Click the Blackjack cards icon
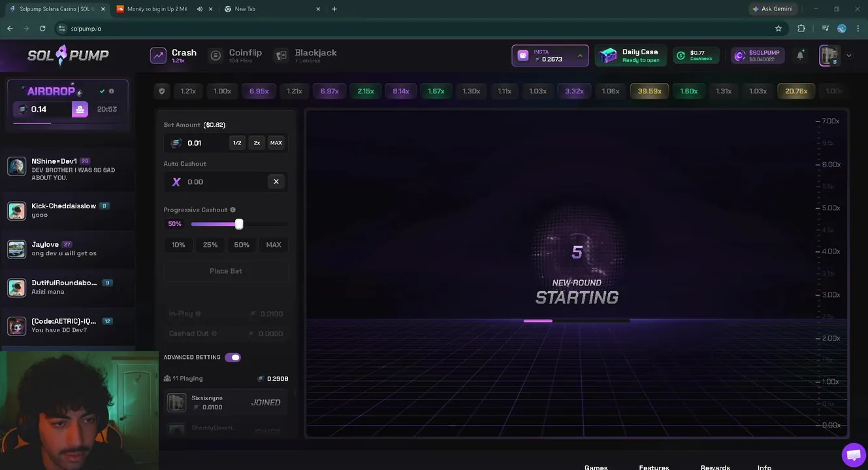 click(x=281, y=55)
